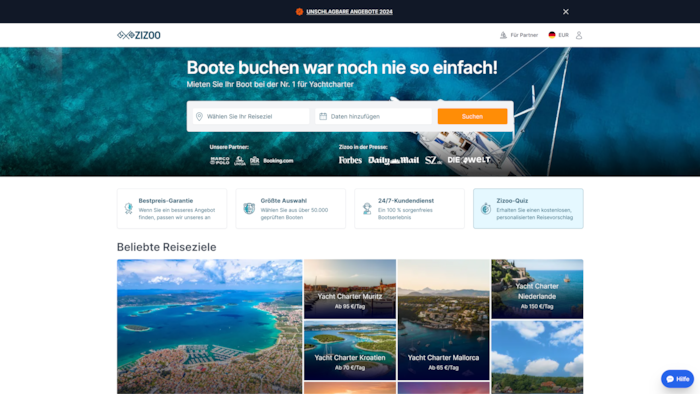Open the user account profile icon
Viewport: 700px width, 394px height.
pyautogui.click(x=579, y=35)
